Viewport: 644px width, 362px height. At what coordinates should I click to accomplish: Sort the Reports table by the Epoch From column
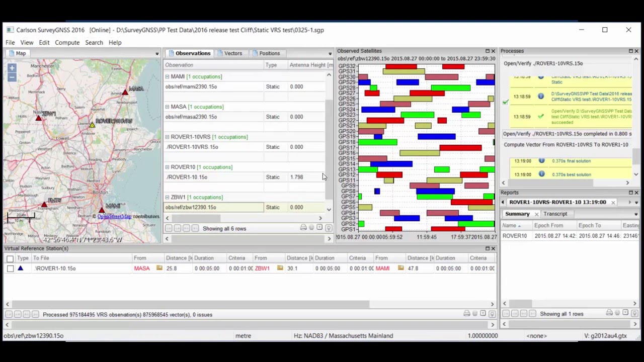[x=554, y=225]
